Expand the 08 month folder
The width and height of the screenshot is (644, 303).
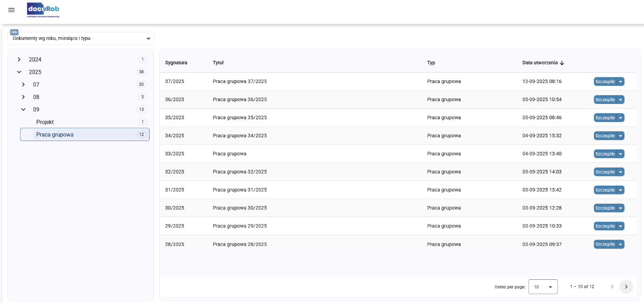[x=23, y=97]
